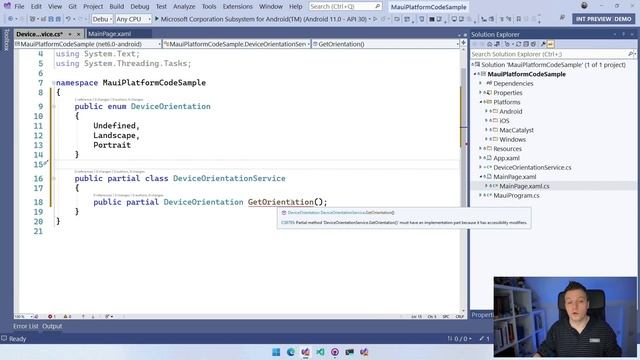The height and width of the screenshot is (360, 640).
Task: Collapse the namespace code block
Action: pyautogui.click(x=53, y=83)
